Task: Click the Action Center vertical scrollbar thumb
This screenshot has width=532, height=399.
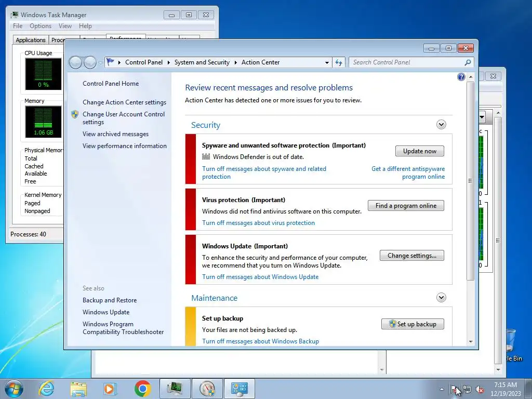Action: click(x=470, y=181)
